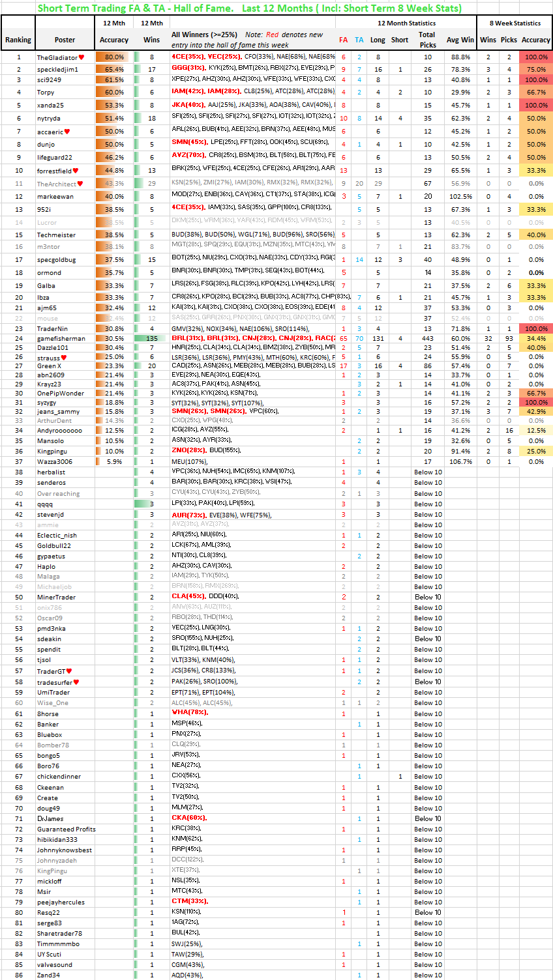The width and height of the screenshot is (553, 980).
Task: Click the heart icon next to tradesurfer
Action: tap(76, 682)
